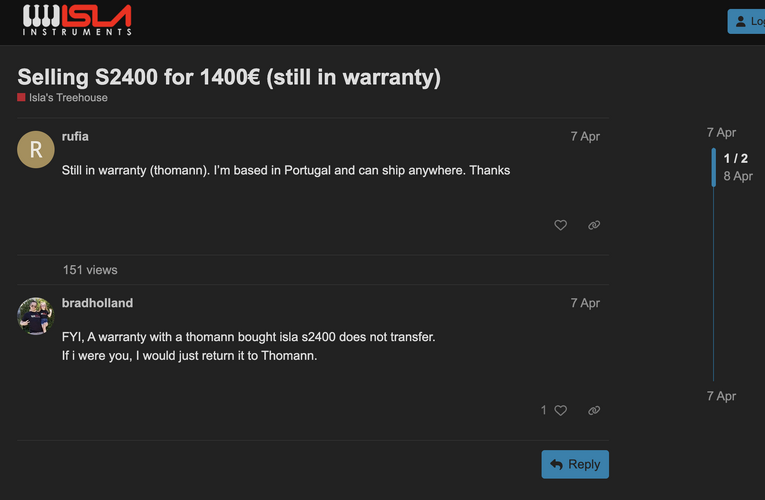The height and width of the screenshot is (500, 765).
Task: Click 7 Apr date on bradholland's reply
Action: click(585, 303)
